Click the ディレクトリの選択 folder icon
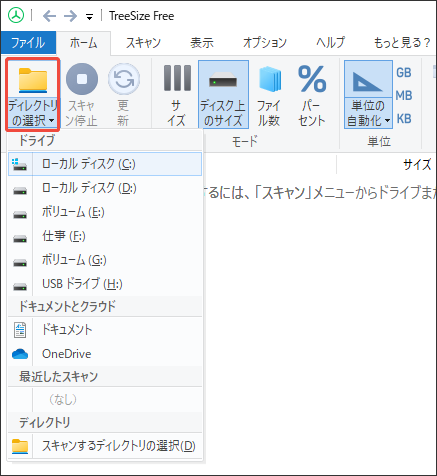The width and height of the screenshot is (437, 476). click(33, 80)
